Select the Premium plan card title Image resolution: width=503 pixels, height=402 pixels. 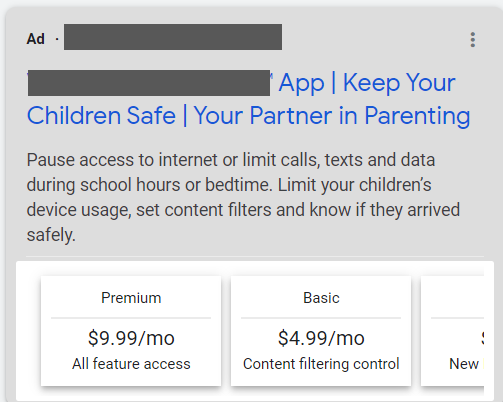tap(131, 298)
